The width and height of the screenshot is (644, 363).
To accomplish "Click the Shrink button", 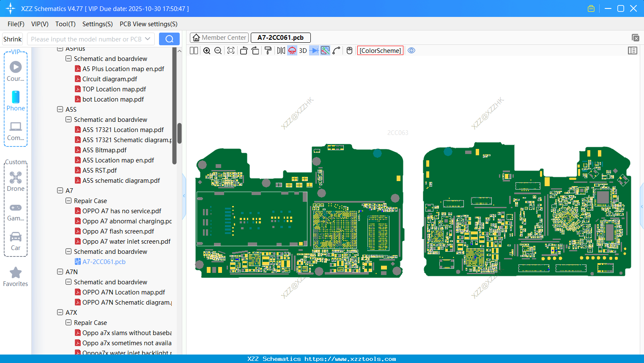I will tap(13, 39).
